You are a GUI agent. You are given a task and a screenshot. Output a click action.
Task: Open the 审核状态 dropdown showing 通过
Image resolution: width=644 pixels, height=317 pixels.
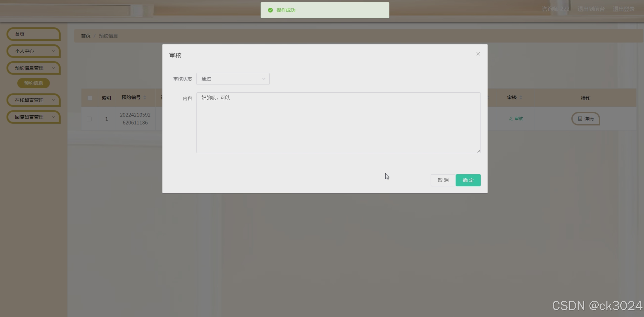233,79
